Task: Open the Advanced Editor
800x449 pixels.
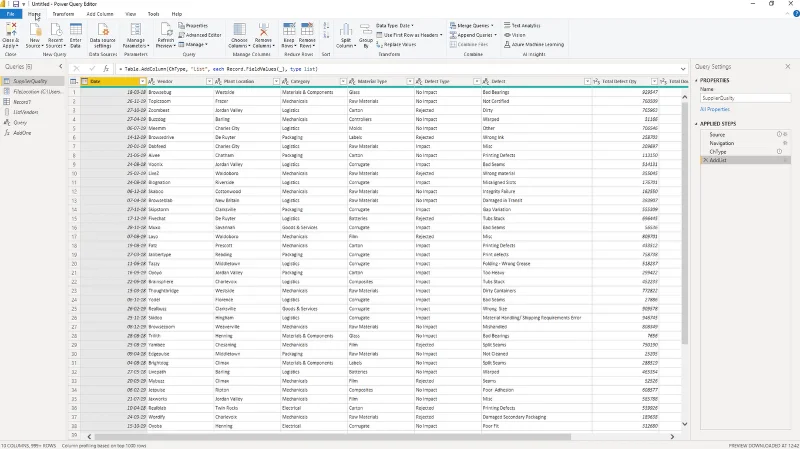Action: point(200,35)
